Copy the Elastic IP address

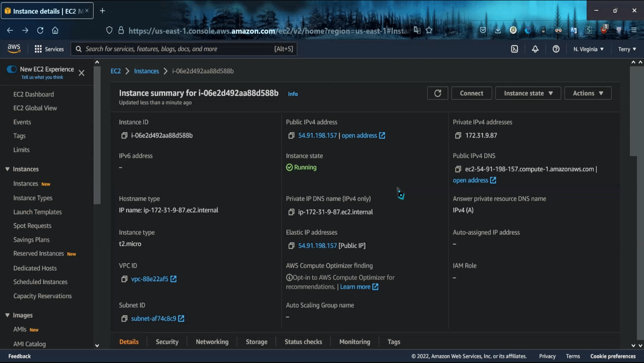[291, 245]
